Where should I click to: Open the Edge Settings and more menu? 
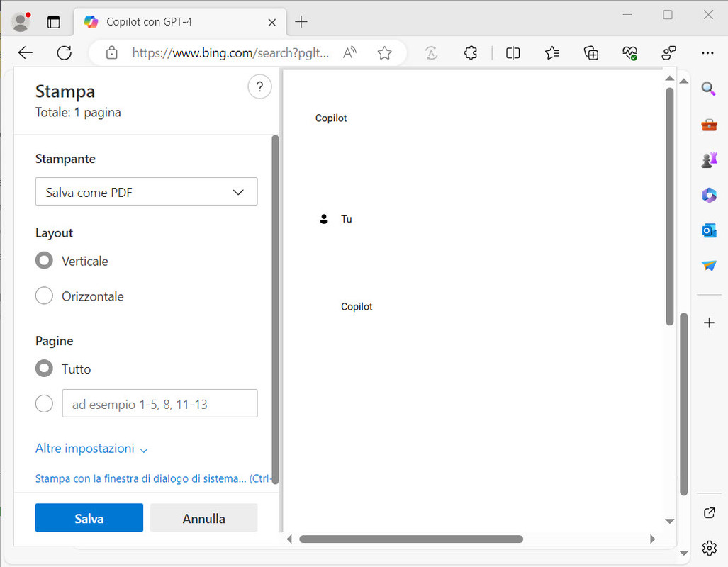(x=707, y=53)
